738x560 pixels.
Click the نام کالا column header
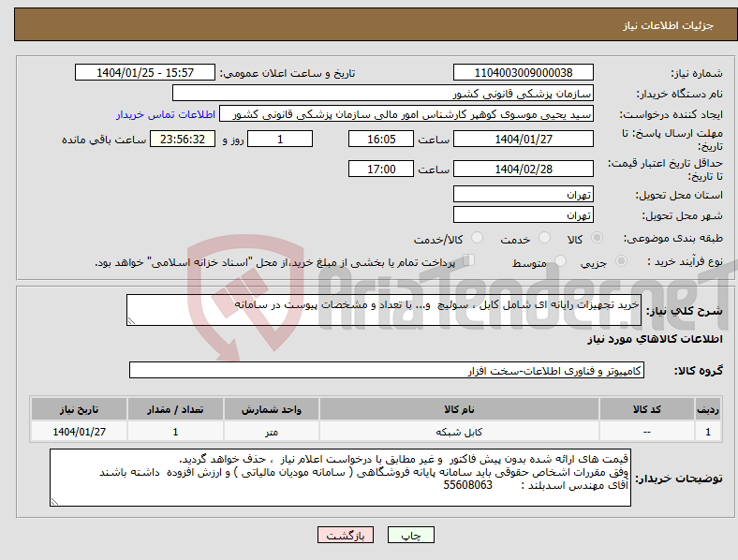click(x=459, y=409)
